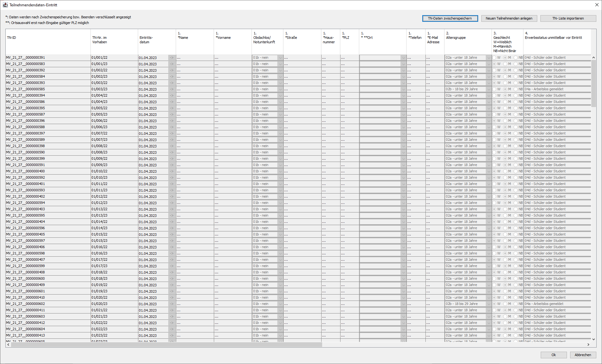602x364 pixels.
Task: Select NB gender for row MV_21_27__0000000392
Action: 516,70
